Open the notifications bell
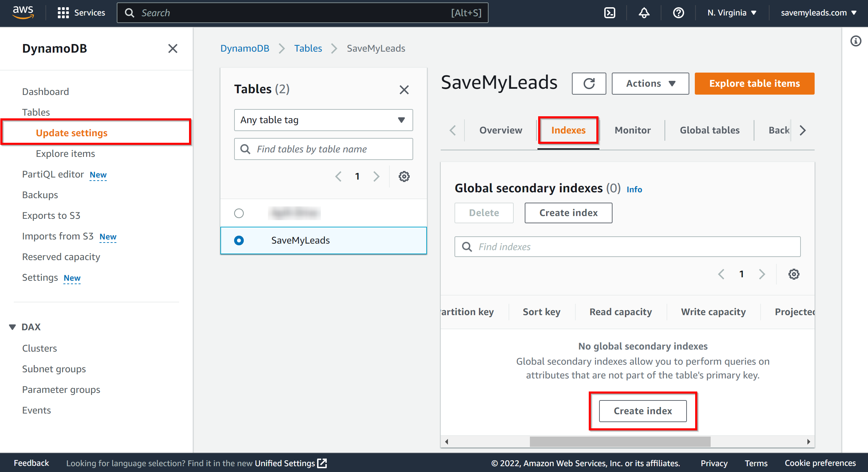Screen dimensions: 868x472 click(x=644, y=13)
